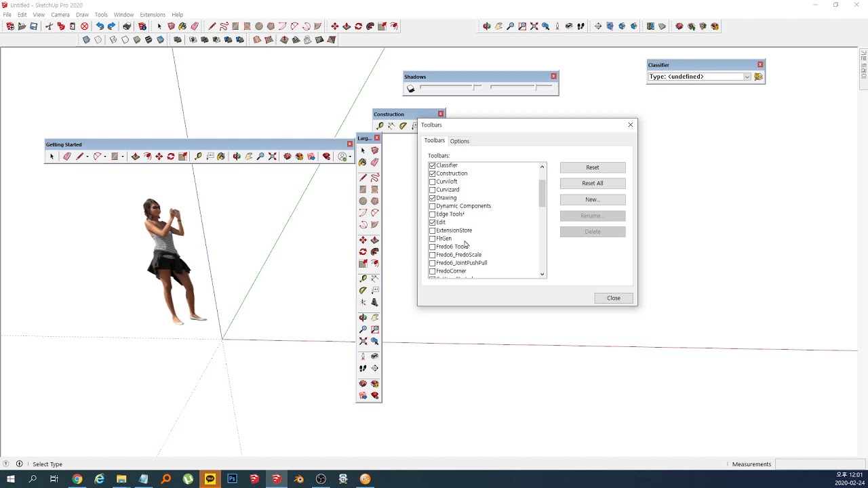Expand the Arc tool dropdown arrow in Getting Started
868x488 pixels.
coord(104,157)
